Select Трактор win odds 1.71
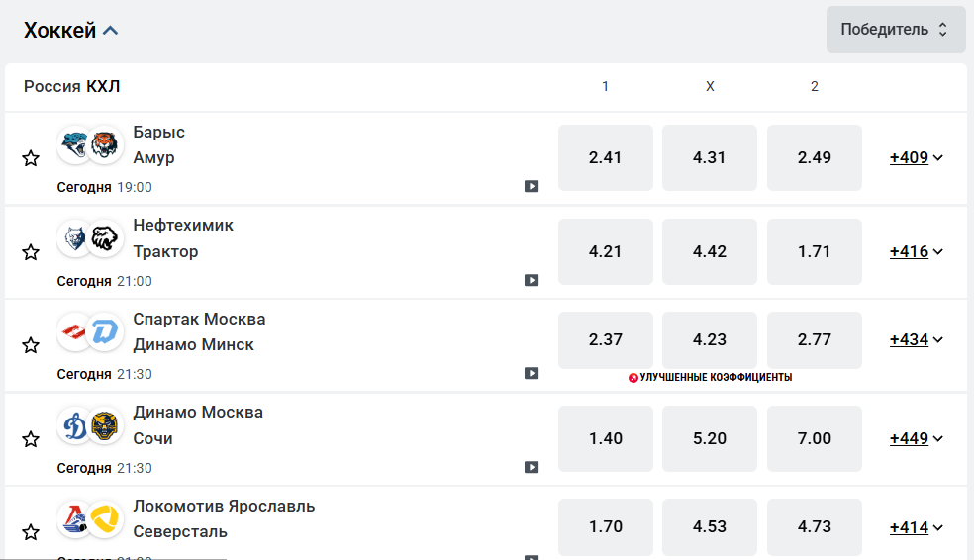The height and width of the screenshot is (560, 974). tap(814, 251)
